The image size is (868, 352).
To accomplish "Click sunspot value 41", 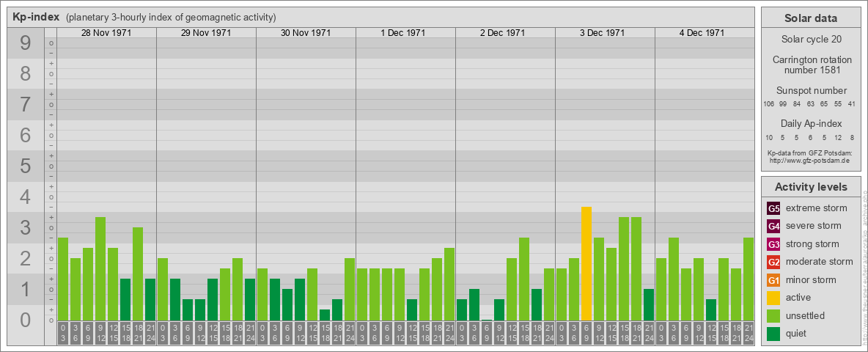I will coord(852,104).
